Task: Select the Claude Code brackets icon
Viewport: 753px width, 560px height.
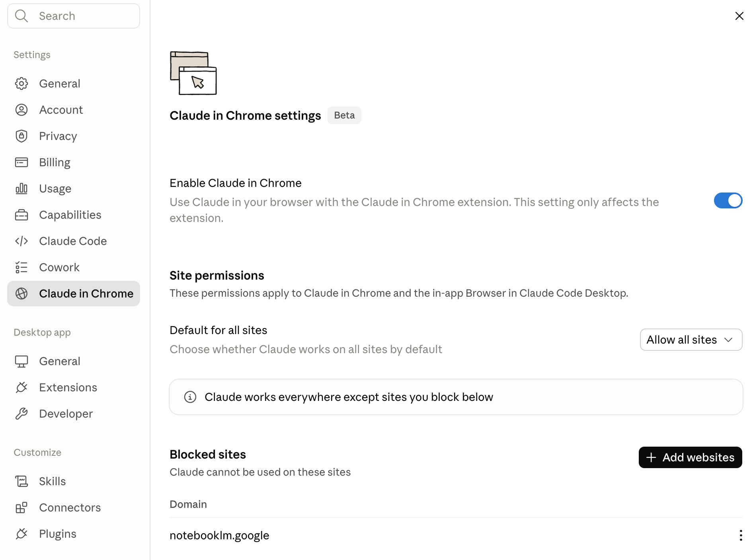Action: coord(21,241)
